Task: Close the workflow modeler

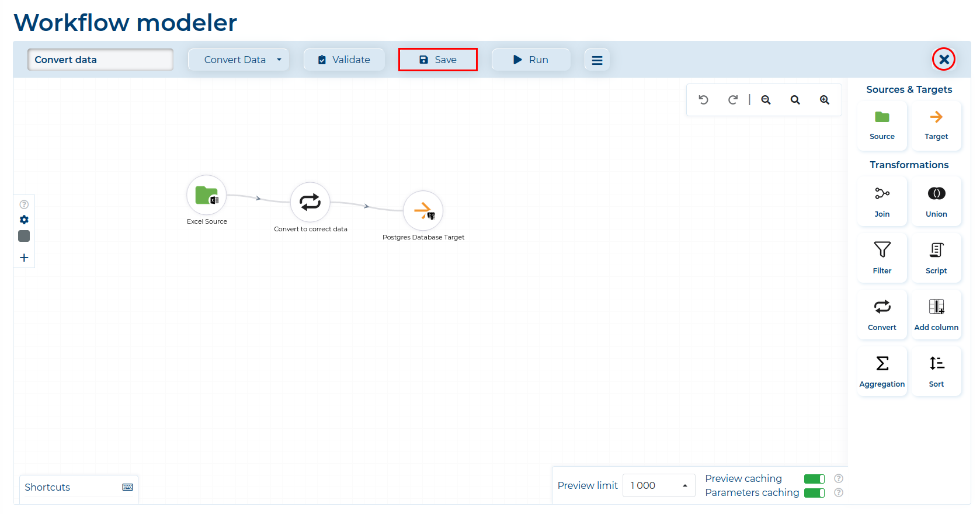Action: point(944,59)
